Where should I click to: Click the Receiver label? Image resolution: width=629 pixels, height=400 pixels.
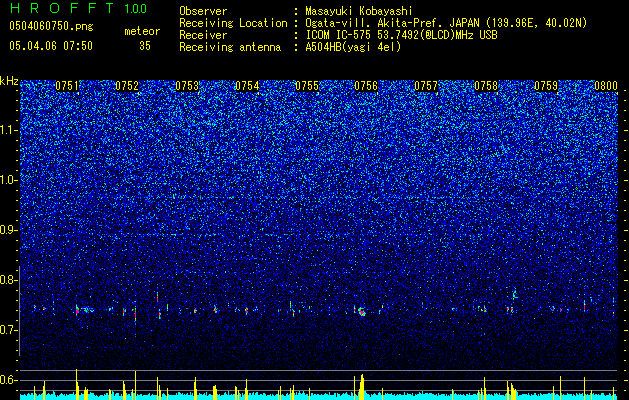pos(203,35)
